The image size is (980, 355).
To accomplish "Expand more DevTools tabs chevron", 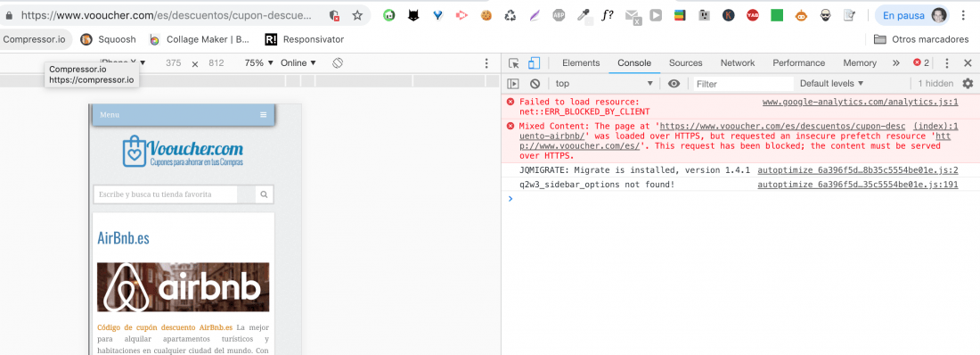I will 895,63.
